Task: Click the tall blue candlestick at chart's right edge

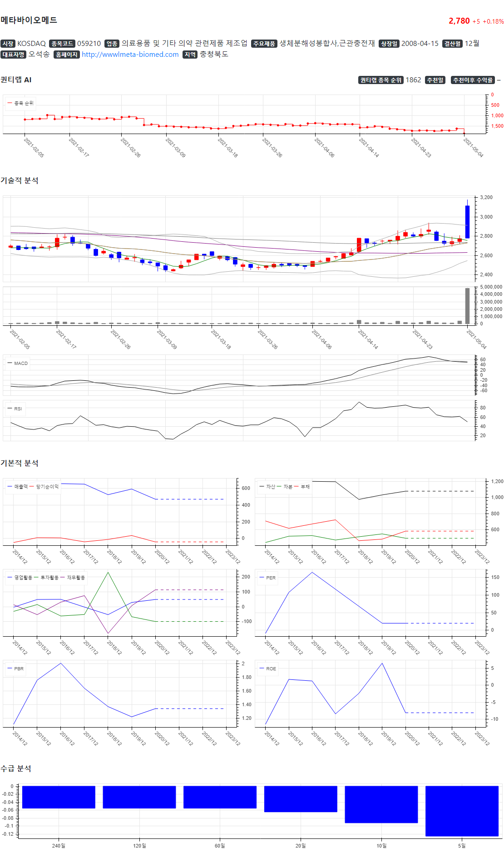Action: point(468,222)
